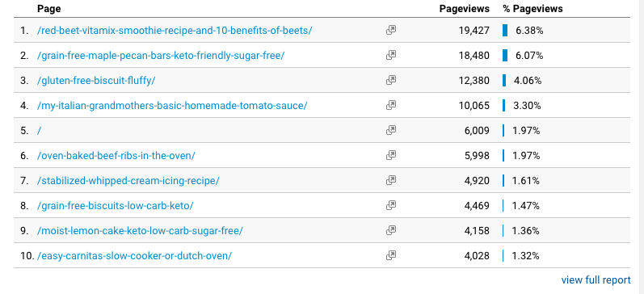The height and width of the screenshot is (294, 644).
Task: Open whipped-cream-icing external link icon
Action: (x=391, y=180)
